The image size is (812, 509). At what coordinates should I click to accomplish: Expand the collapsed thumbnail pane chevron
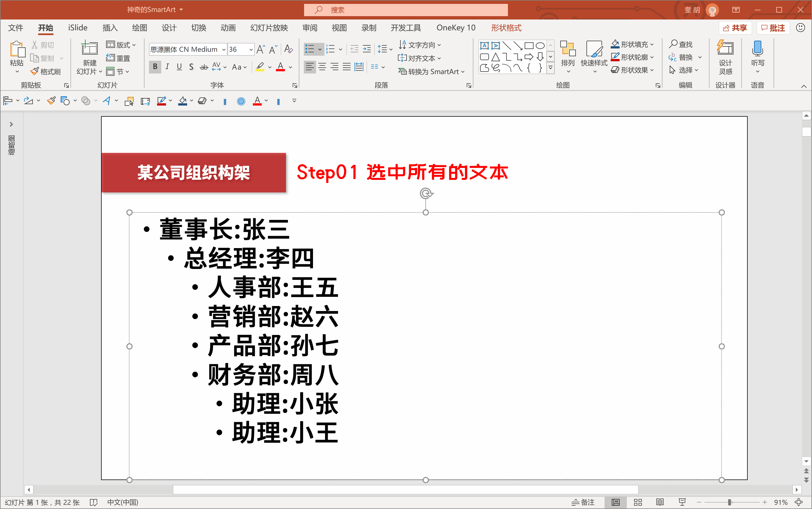pyautogui.click(x=11, y=124)
